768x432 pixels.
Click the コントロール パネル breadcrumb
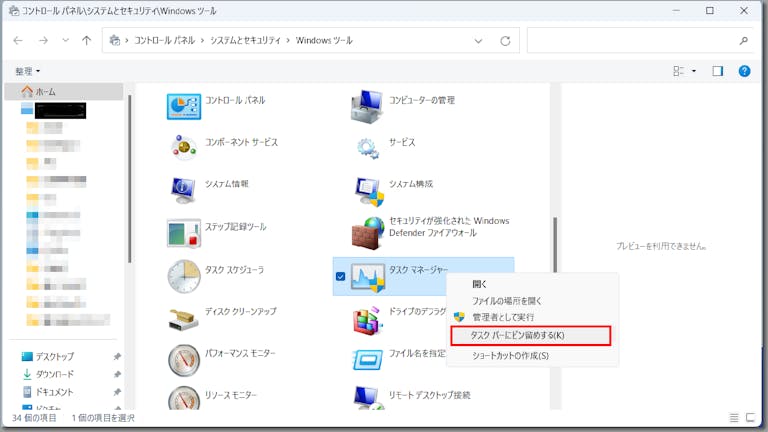point(165,40)
